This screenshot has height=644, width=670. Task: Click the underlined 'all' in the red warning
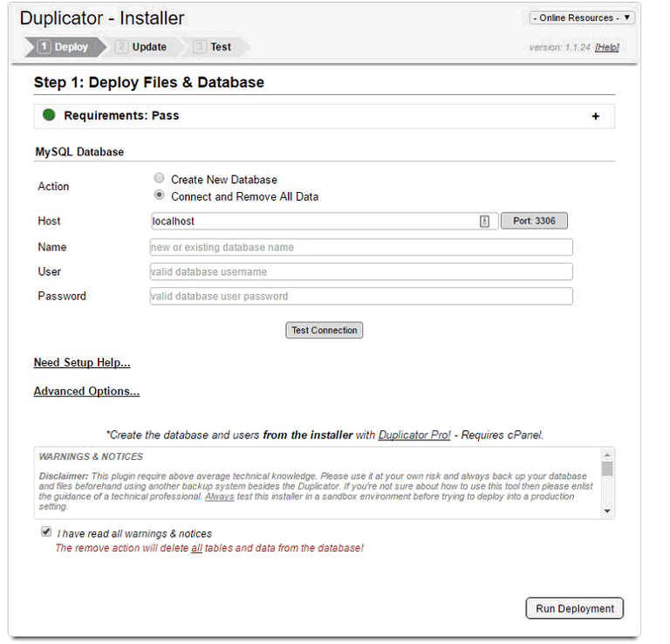(196, 548)
